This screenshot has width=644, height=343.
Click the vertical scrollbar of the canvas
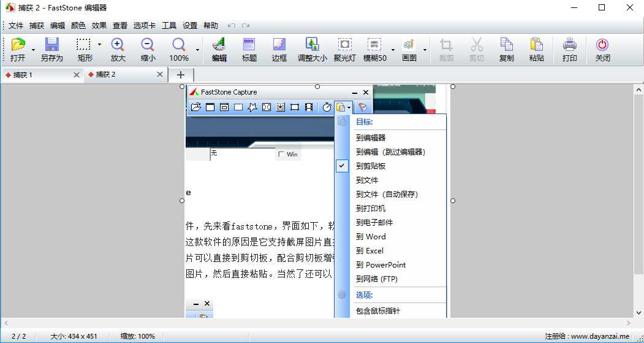coord(638,184)
